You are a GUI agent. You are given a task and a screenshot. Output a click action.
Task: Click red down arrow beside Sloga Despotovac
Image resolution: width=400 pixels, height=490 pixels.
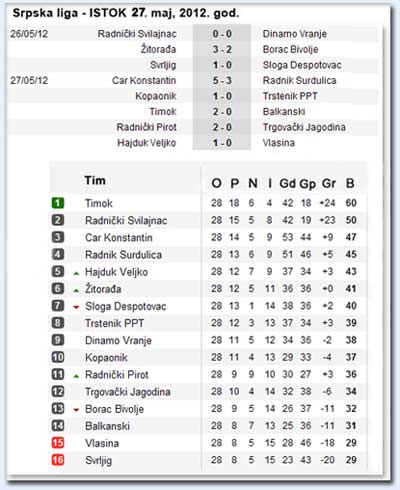pos(76,307)
